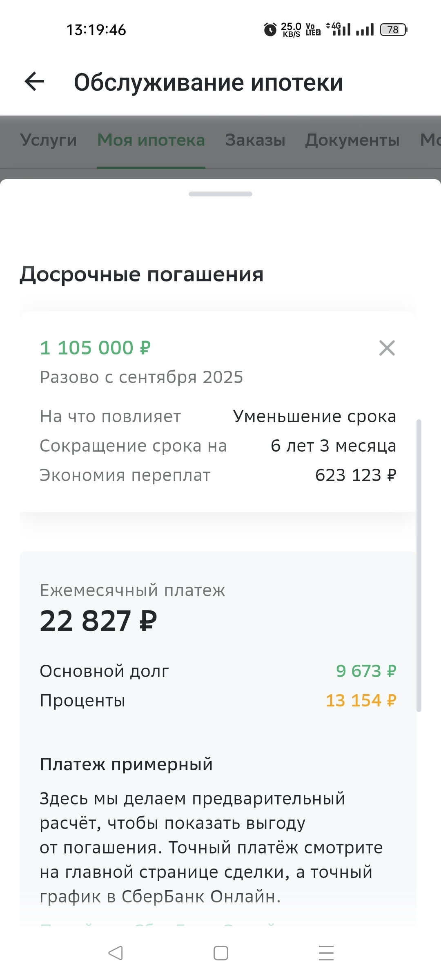This screenshot has width=441, height=980.
Task: Tap the VoLTE 2 status icon
Action: (313, 30)
